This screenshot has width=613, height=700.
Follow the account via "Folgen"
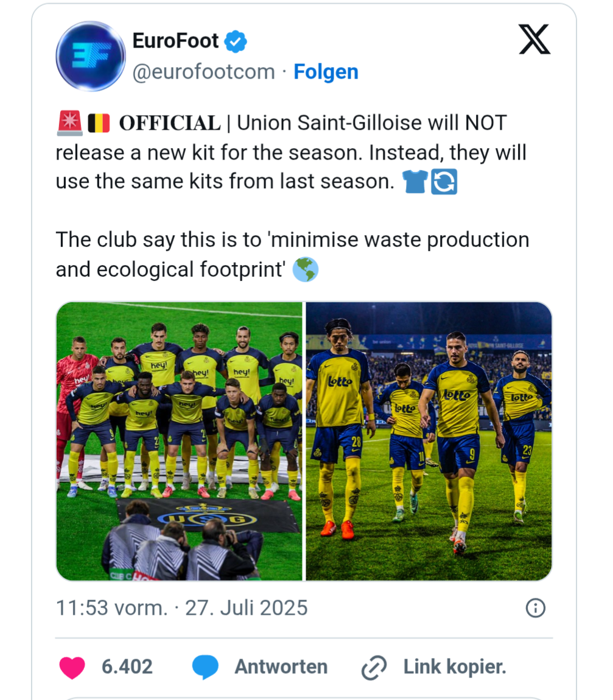tap(326, 72)
